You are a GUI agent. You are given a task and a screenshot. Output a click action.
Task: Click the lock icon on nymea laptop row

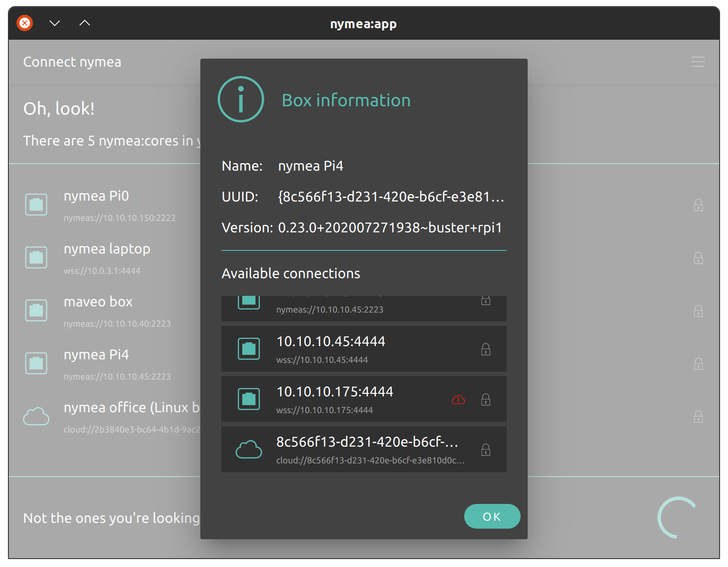pos(698,258)
